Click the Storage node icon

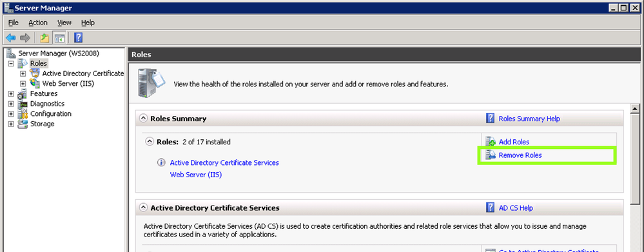point(23,124)
